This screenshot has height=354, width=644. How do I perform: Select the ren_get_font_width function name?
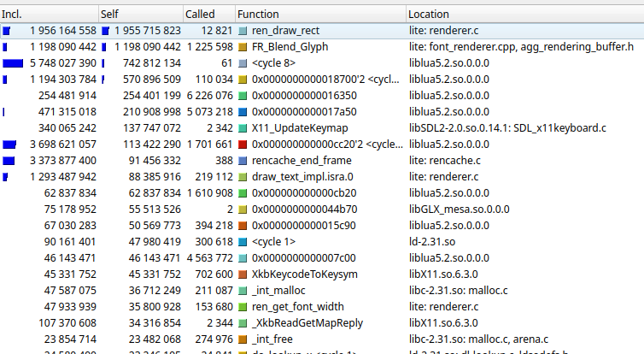(298, 307)
